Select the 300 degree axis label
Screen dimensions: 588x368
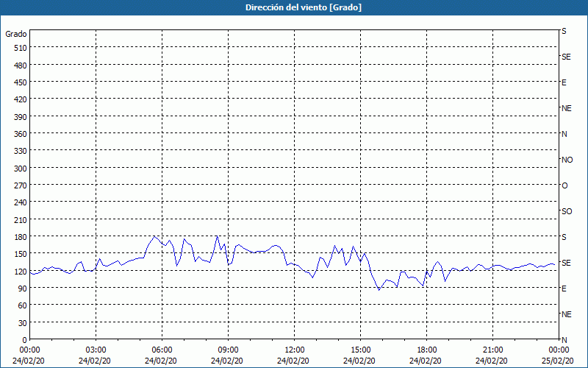tap(21, 169)
